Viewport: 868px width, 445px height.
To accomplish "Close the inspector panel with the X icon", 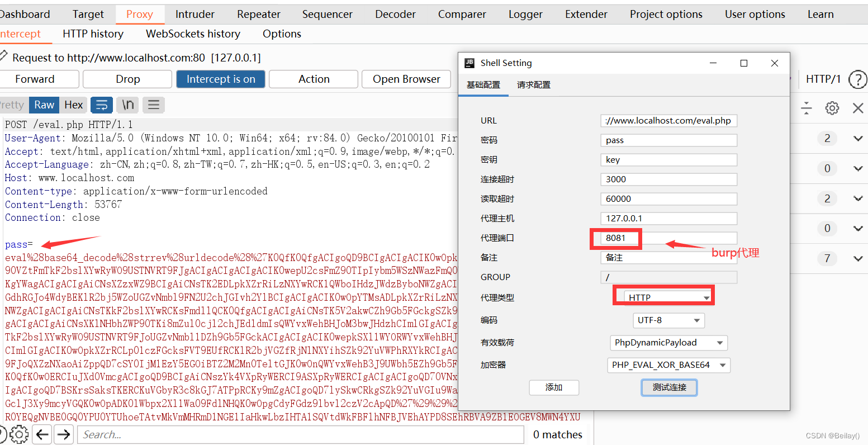I will tap(858, 108).
